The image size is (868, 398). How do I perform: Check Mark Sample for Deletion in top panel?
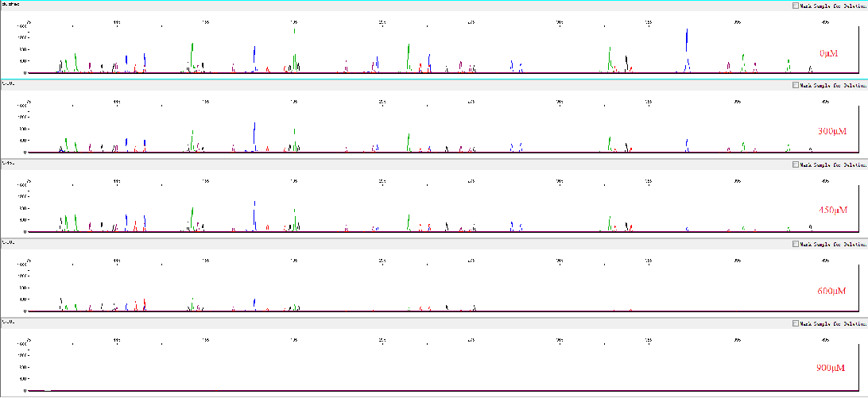[x=796, y=6]
